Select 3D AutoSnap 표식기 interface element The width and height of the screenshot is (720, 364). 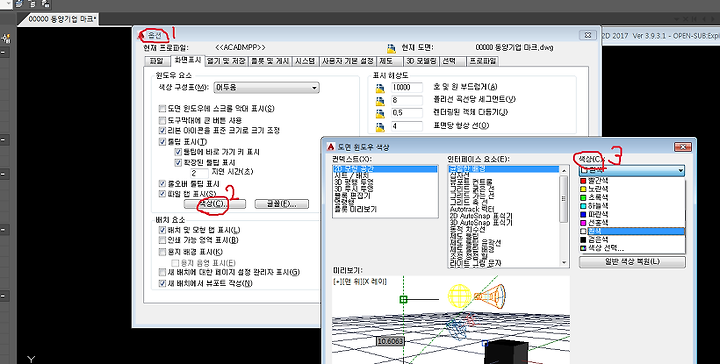(x=504, y=223)
